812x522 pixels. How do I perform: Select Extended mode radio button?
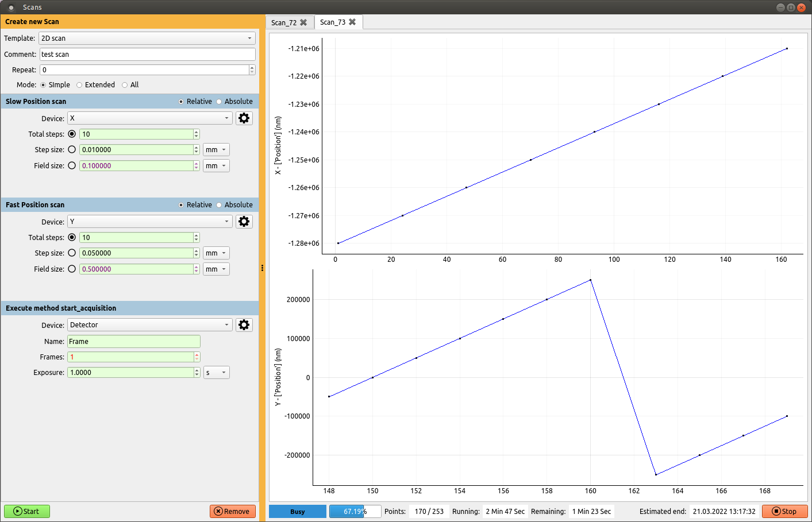tap(79, 85)
